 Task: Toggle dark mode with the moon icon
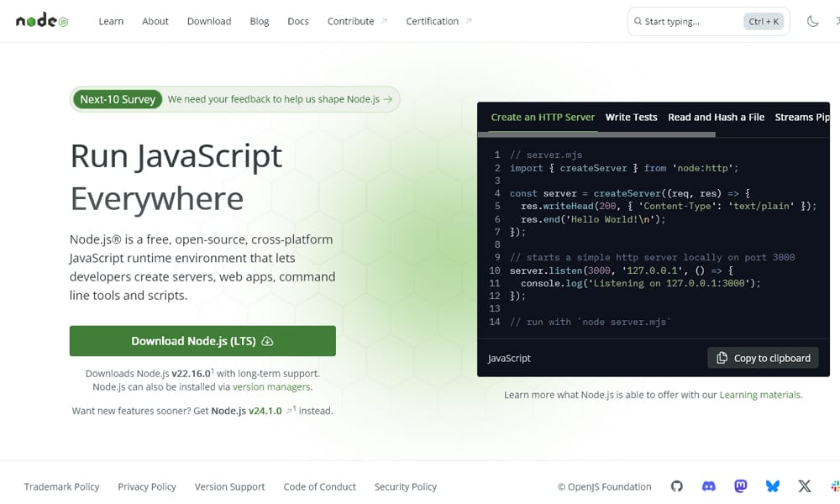click(812, 20)
